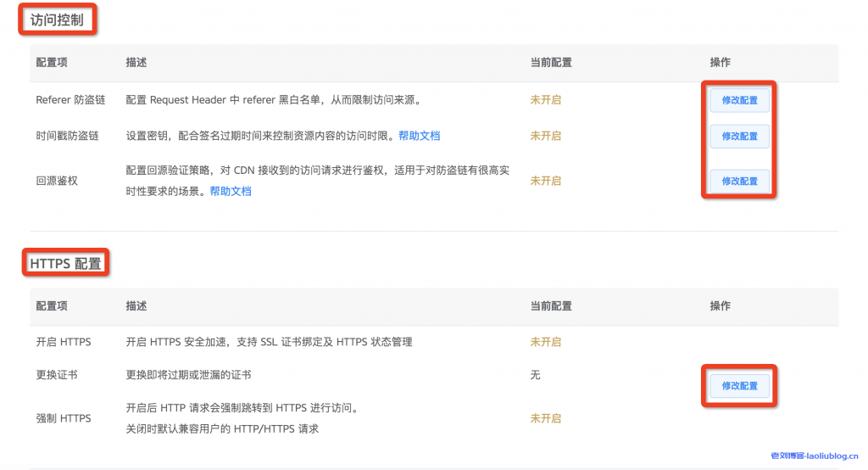Click 未开启 status of 时间戳防盗链

pos(545,136)
